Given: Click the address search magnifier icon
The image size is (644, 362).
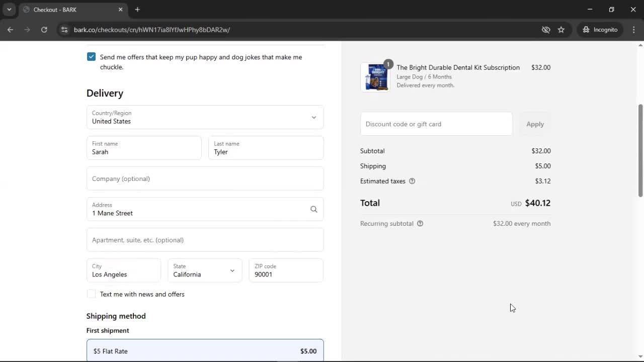Looking at the screenshot, I should point(314,209).
